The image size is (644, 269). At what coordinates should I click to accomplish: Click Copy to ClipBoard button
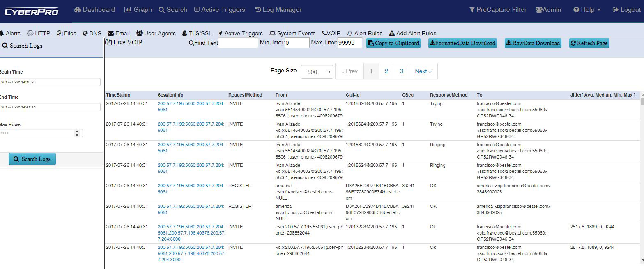393,43
